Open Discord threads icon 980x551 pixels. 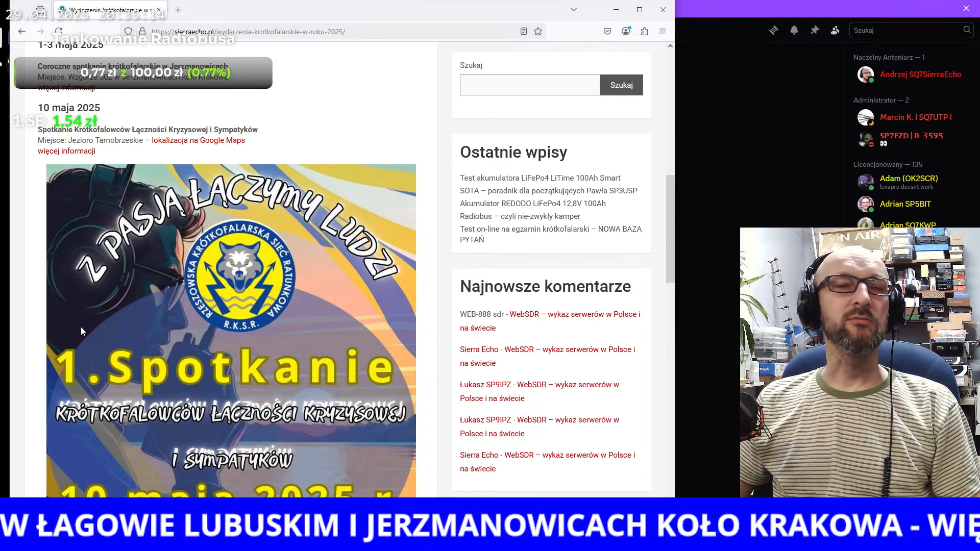tap(774, 30)
